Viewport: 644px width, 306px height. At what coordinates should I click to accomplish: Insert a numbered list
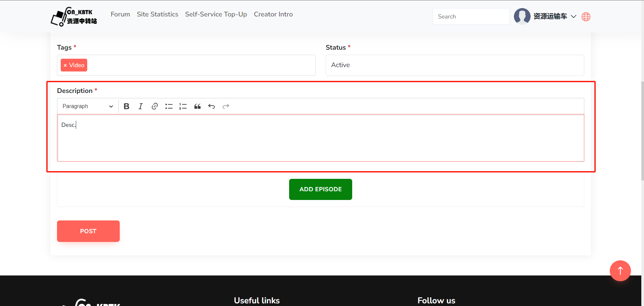183,106
